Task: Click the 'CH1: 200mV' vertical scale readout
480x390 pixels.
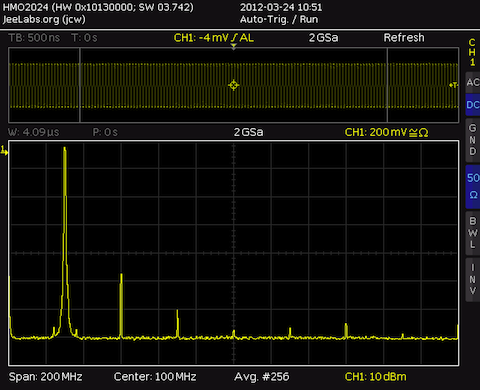Action: (386, 132)
